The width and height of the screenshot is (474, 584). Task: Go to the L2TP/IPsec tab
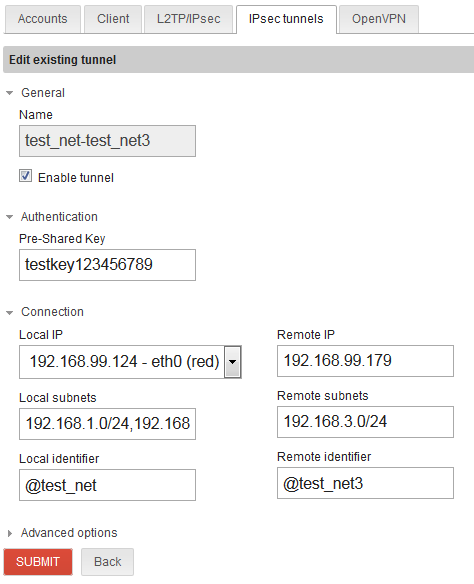click(188, 19)
